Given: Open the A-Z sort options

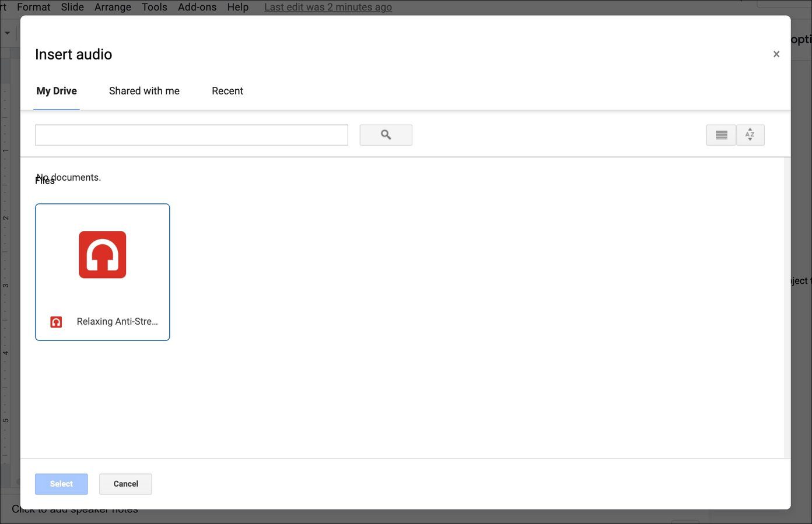Looking at the screenshot, I should coord(750,135).
